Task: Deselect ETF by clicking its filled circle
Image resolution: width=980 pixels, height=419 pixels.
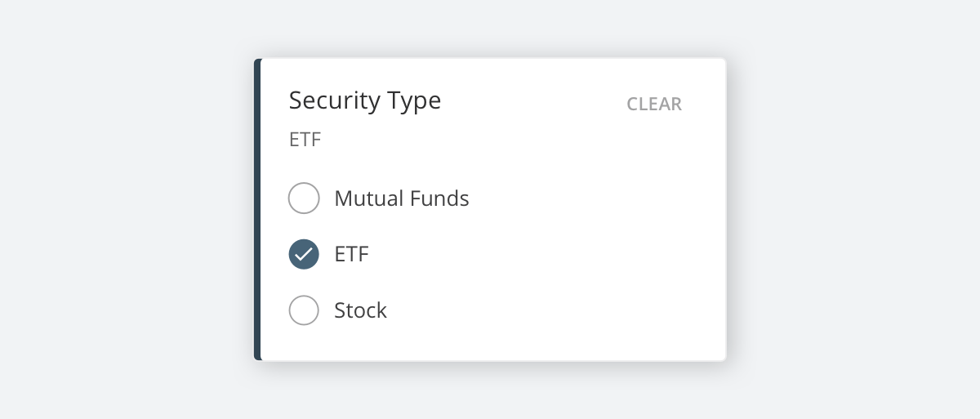Action: pos(304,254)
